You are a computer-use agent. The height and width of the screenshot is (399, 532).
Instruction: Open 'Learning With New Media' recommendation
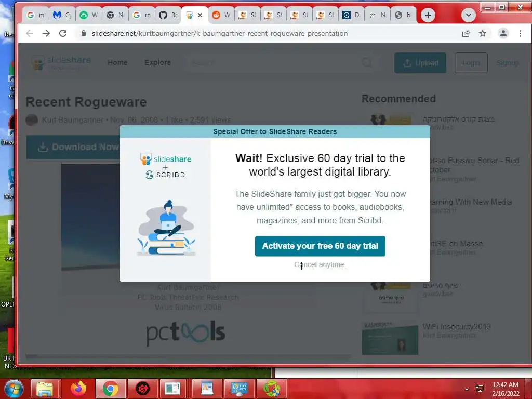471,202
